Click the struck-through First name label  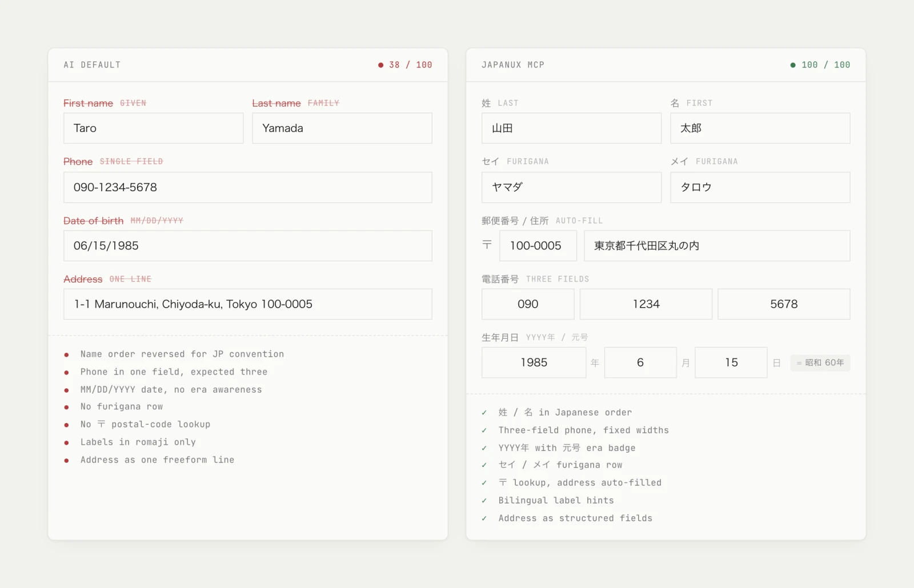(x=88, y=103)
